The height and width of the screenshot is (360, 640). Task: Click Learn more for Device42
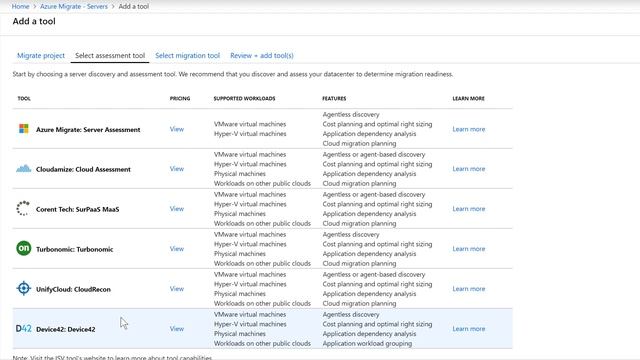(469, 329)
